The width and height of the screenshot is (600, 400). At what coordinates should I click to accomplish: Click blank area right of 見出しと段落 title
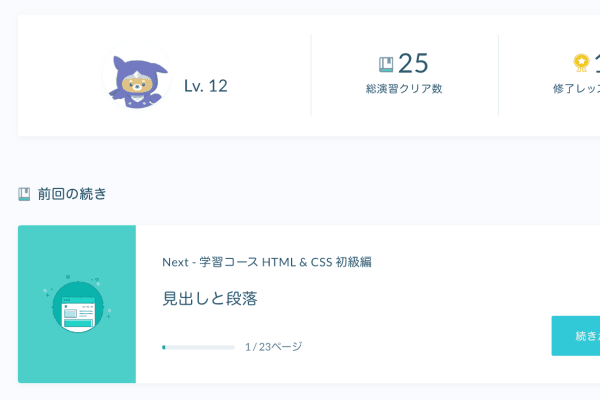[400, 299]
